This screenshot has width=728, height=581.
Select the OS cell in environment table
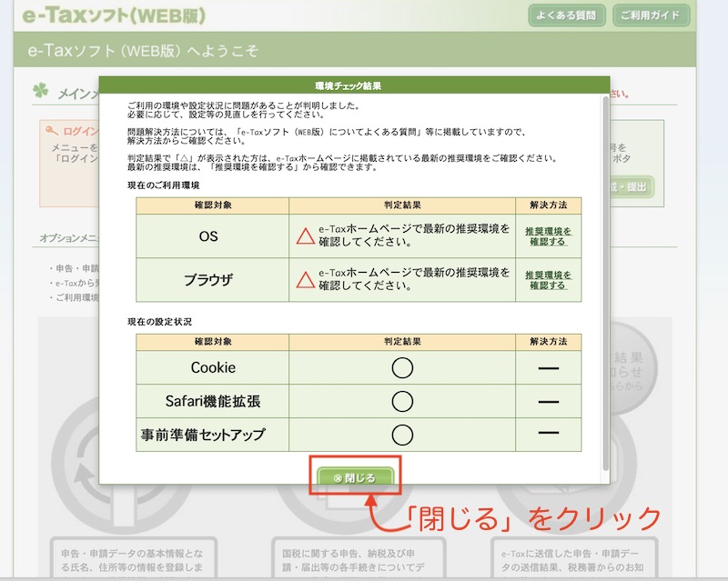coord(213,236)
